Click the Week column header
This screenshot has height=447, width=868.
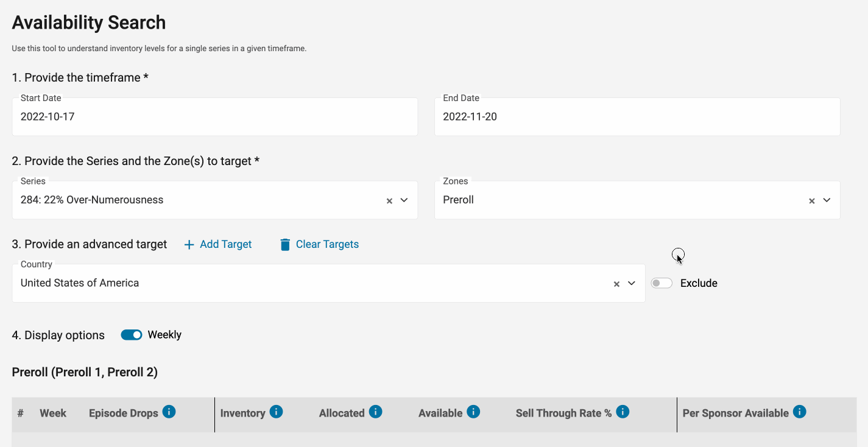[53, 413]
